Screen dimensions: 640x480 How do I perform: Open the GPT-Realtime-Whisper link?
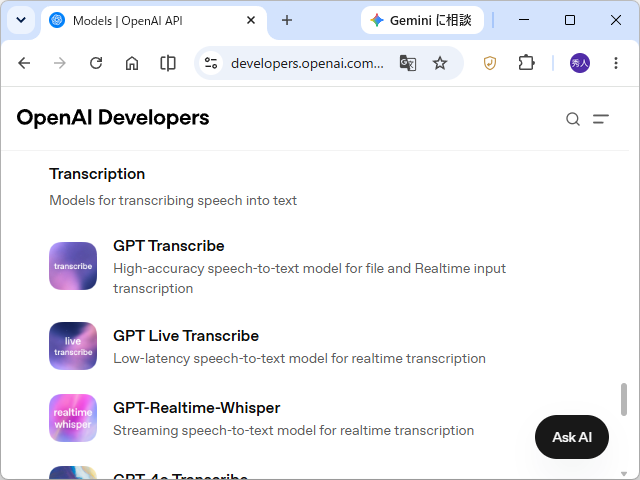coord(196,408)
